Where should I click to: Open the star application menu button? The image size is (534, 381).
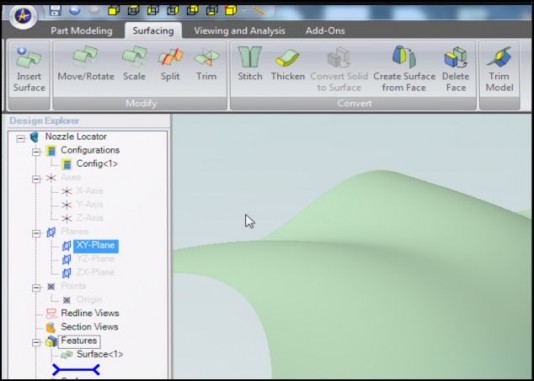(23, 15)
